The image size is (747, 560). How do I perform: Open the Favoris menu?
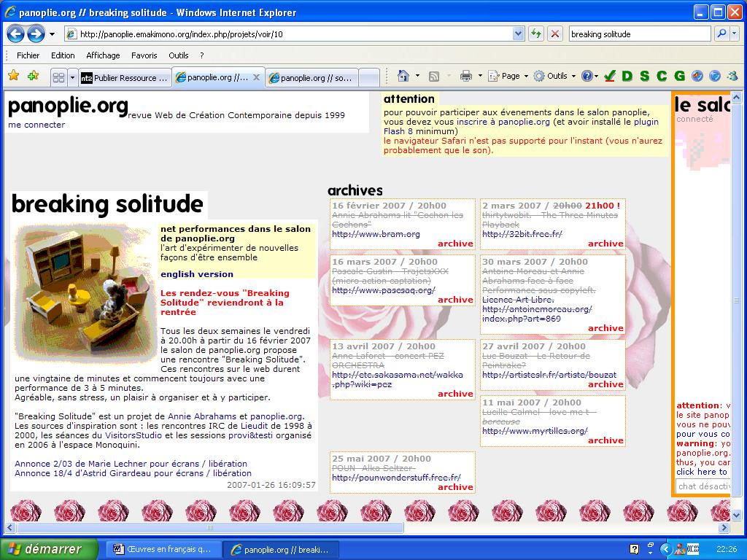pos(144,55)
